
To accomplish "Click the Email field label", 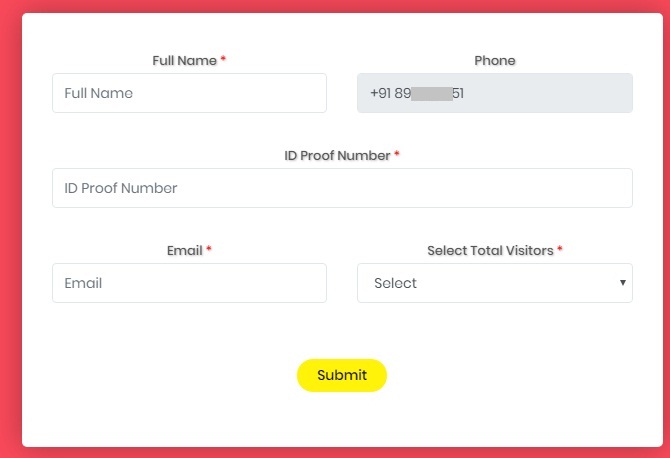I will (184, 251).
